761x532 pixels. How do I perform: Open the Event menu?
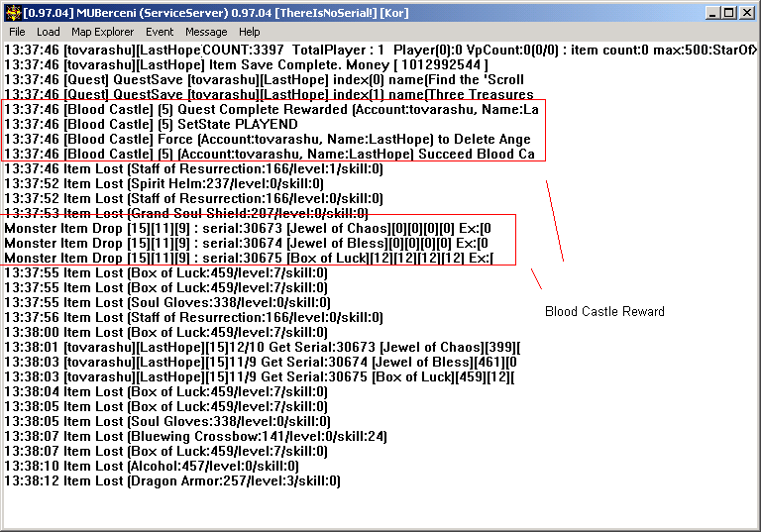(x=160, y=33)
